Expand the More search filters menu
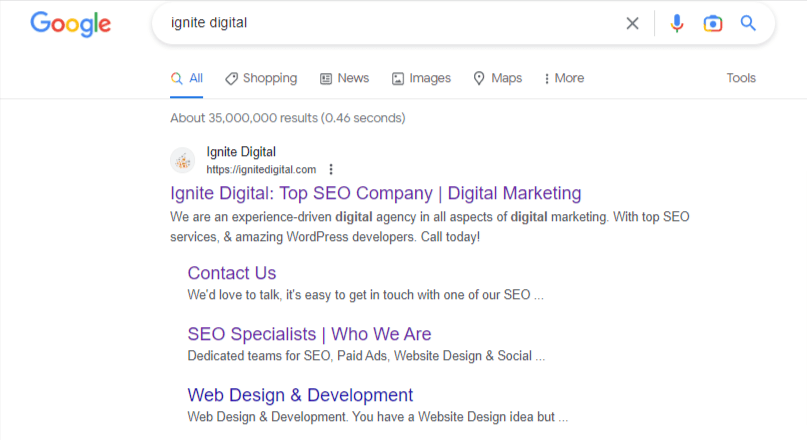This screenshot has width=807, height=440. 563,78
